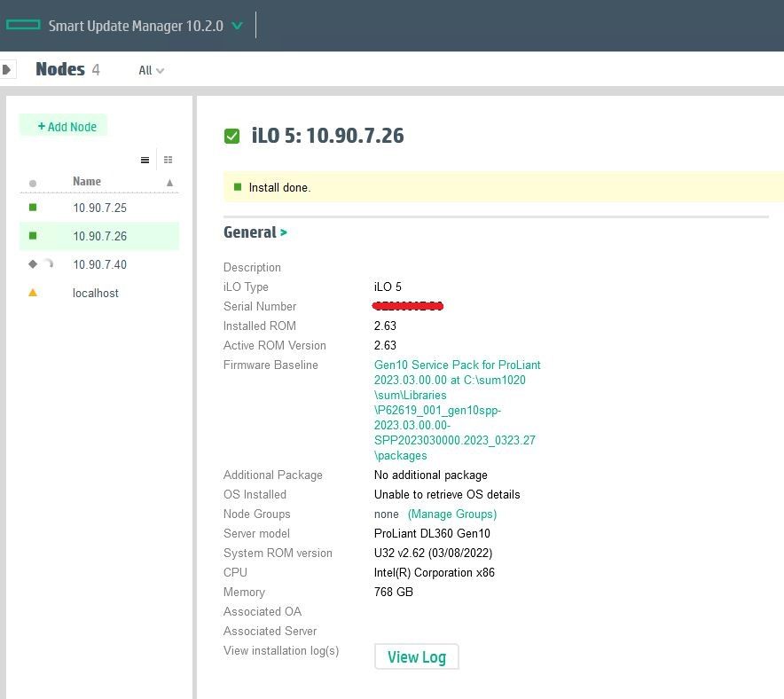Click the Intel(R) Corporation x86 CPU value
784x699 pixels.
point(434,572)
